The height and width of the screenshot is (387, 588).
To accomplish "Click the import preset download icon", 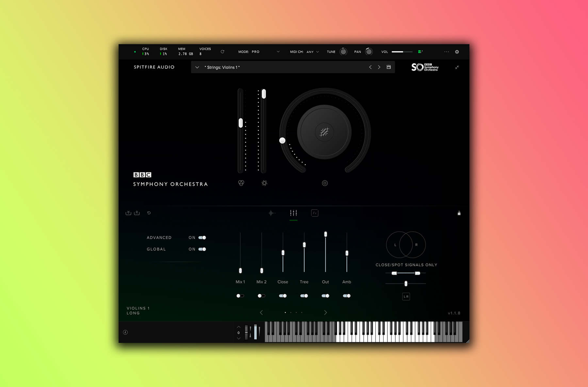I will click(x=128, y=213).
